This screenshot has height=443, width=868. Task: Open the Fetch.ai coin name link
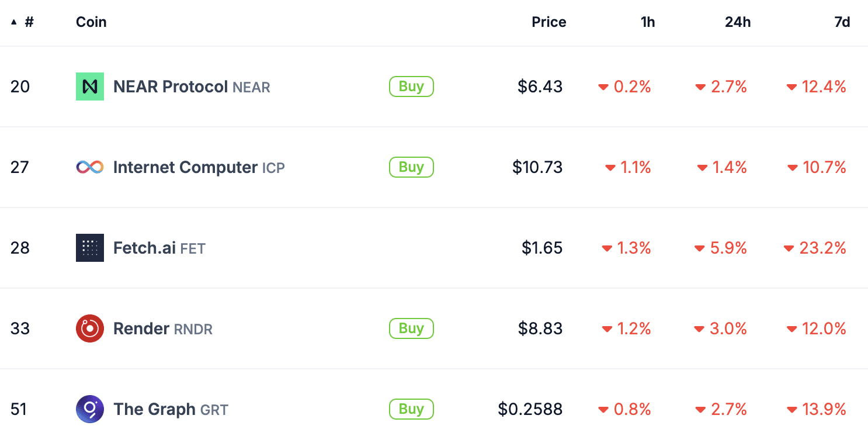click(144, 248)
